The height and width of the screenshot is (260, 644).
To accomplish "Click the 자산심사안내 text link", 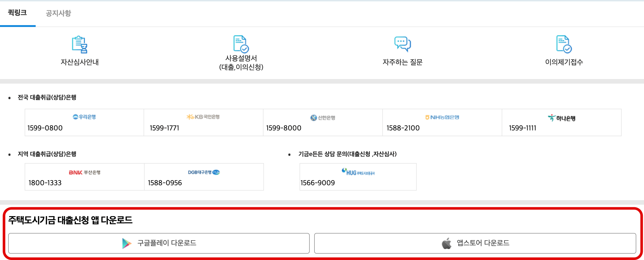I will point(80,62).
